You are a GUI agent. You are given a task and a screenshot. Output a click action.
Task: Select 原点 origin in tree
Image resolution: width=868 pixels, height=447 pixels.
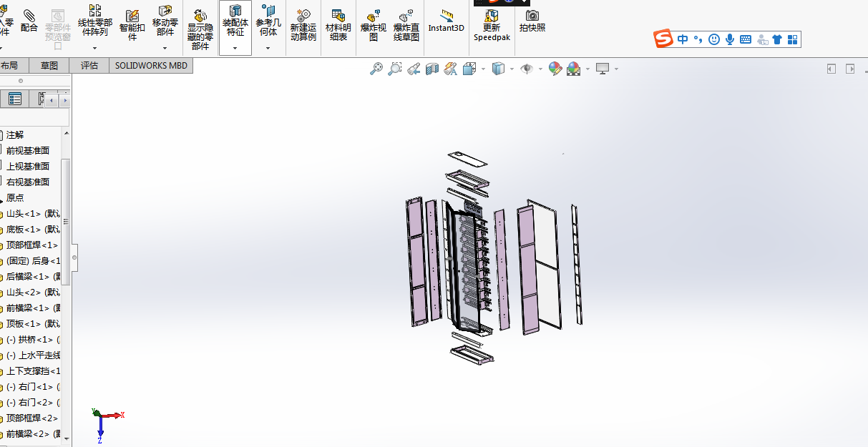coord(15,197)
